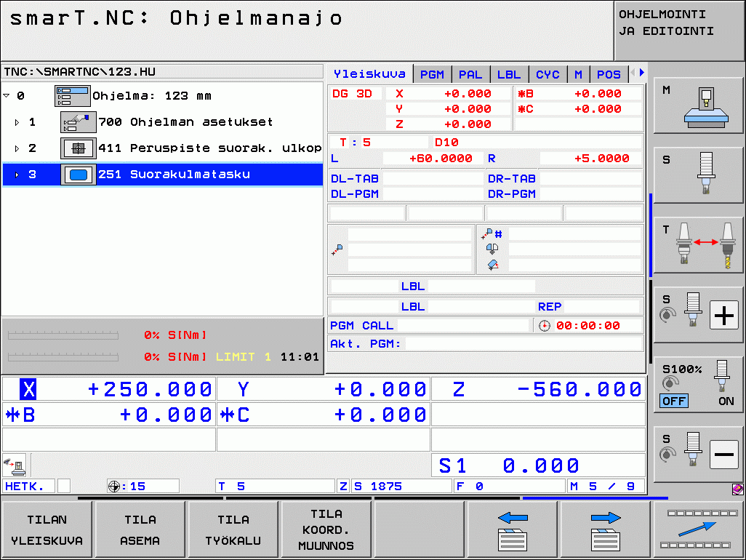Click the 411 Peruspiste datum unit icon

pyautogui.click(x=79, y=148)
